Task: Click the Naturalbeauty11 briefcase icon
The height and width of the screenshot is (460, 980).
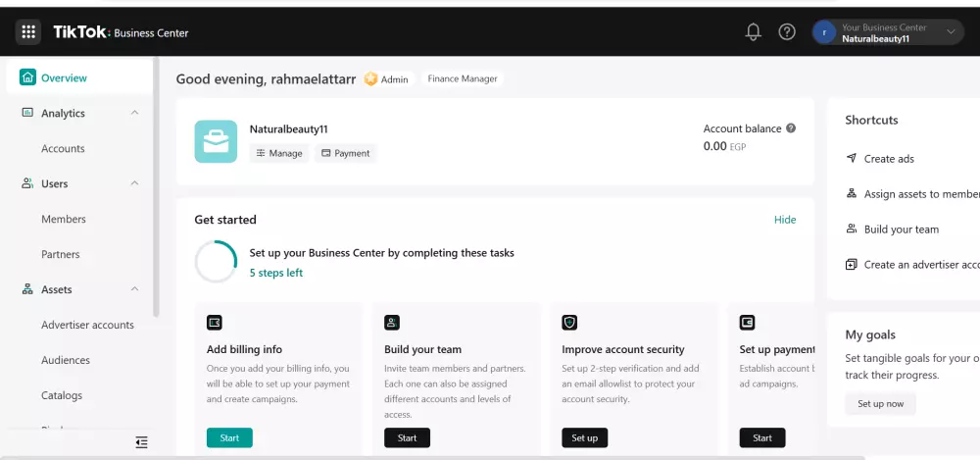Action: tap(216, 141)
